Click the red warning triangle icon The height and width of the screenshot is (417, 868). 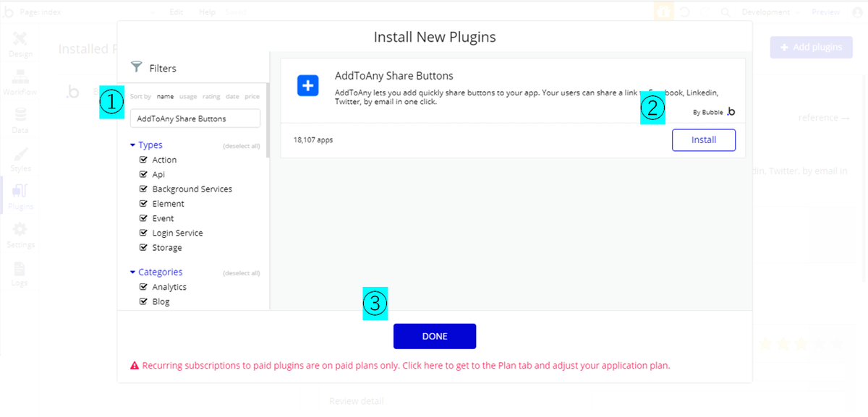135,366
